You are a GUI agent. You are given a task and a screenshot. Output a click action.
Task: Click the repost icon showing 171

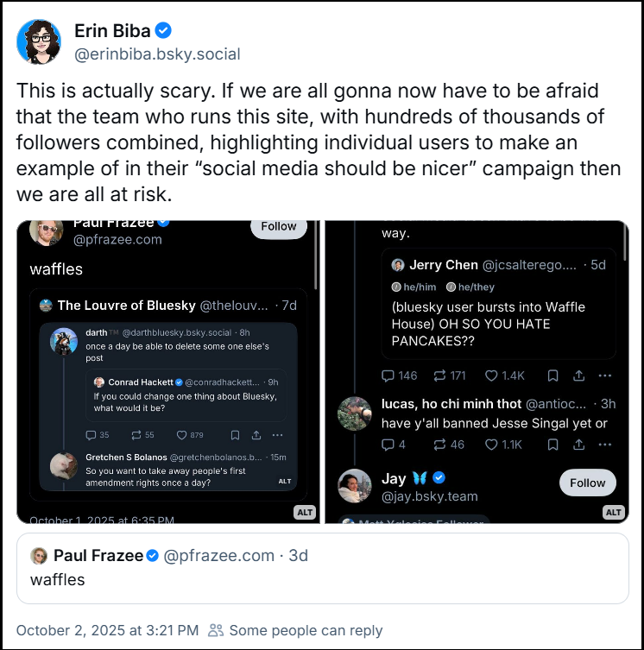(x=439, y=375)
